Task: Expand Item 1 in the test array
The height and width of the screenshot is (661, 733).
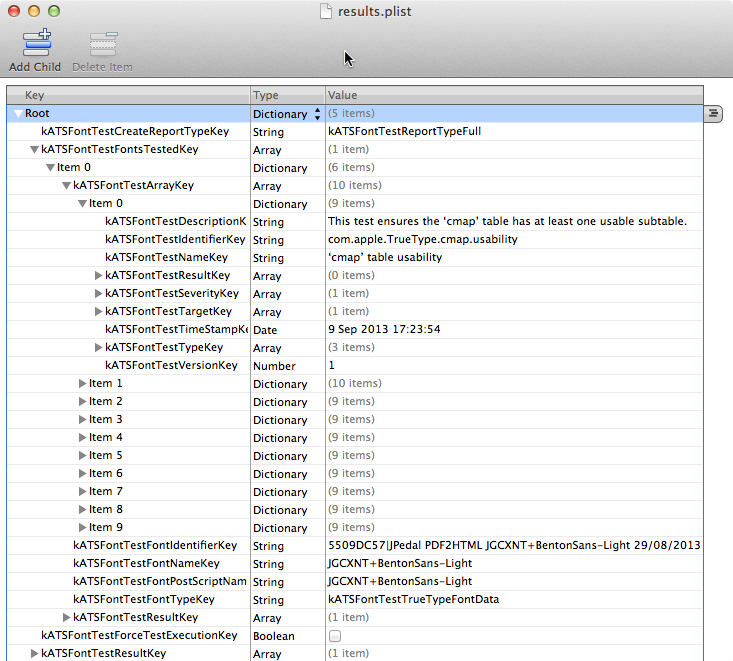Action: pyautogui.click(x=83, y=384)
